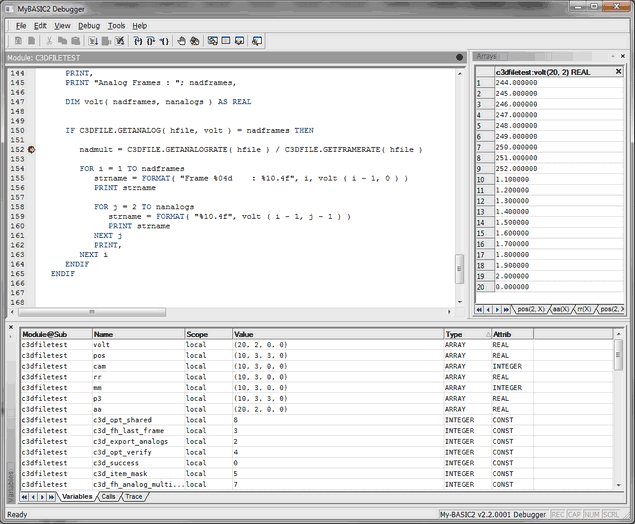Open the Debug menu
Screen dimensions: 635x524
pos(88,25)
